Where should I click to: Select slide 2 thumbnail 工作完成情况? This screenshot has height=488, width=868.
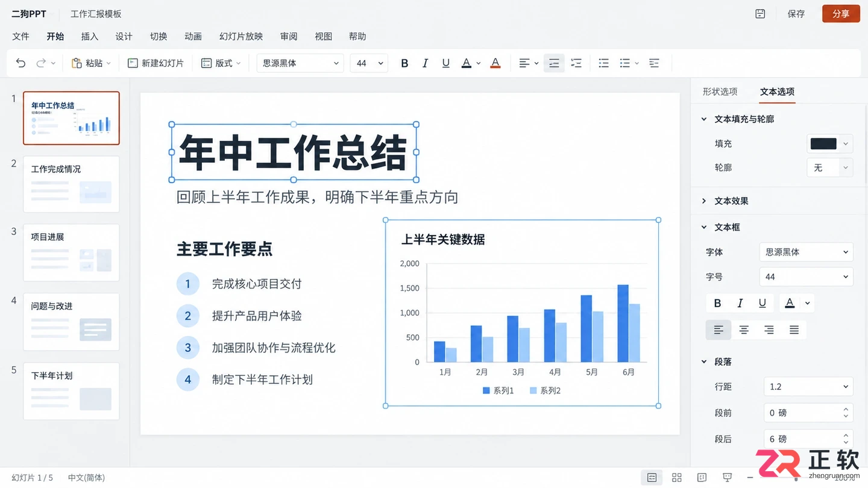tap(71, 184)
